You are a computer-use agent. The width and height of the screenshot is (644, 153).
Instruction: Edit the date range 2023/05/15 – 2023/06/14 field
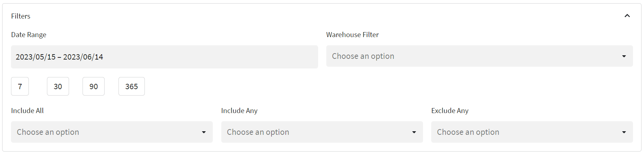click(164, 57)
